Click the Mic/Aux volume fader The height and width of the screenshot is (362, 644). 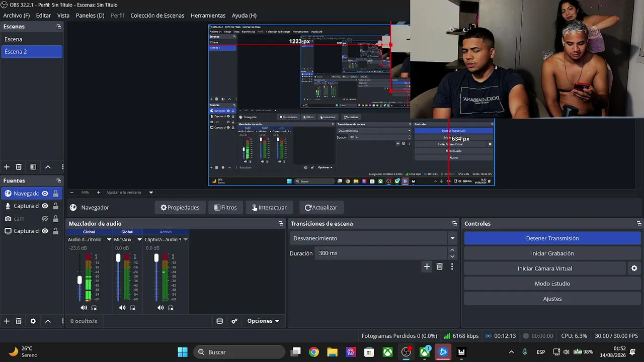(118, 258)
